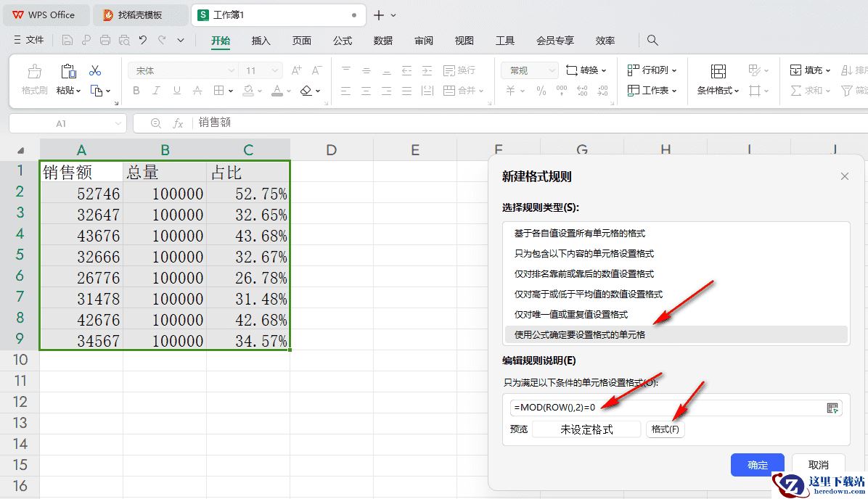Viewport: 868px width, 499px height.
Task: Click the 求和 sum icon
Action: [x=796, y=90]
